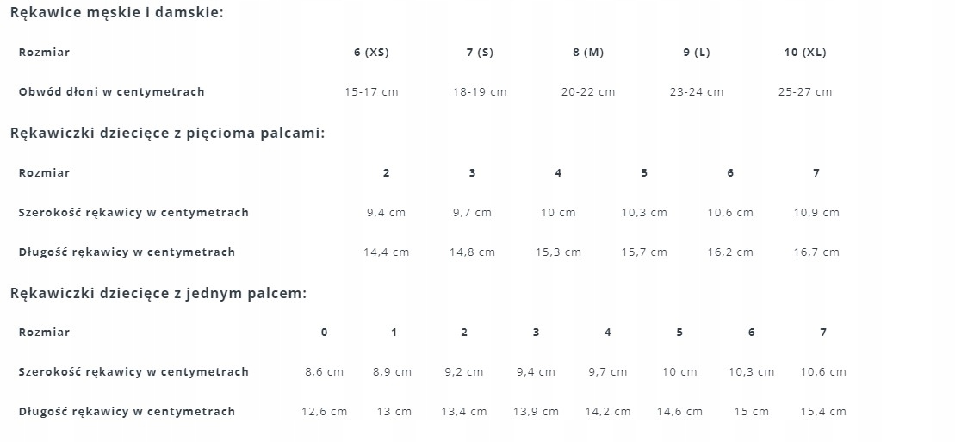Click the "Rękawiczki dziecięce z jednym palcem" heading

[158, 293]
